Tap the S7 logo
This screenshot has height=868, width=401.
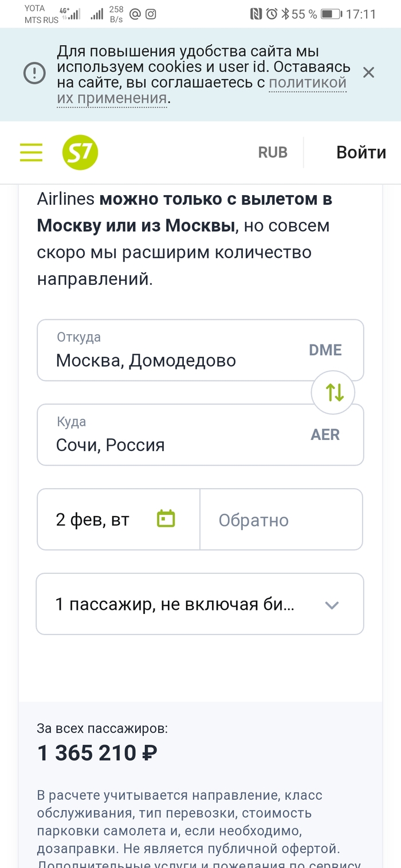80,152
